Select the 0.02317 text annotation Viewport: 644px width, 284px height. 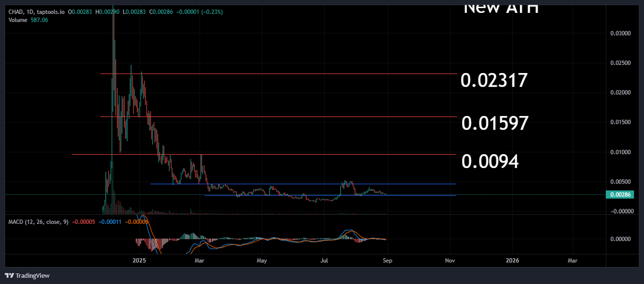(x=494, y=81)
